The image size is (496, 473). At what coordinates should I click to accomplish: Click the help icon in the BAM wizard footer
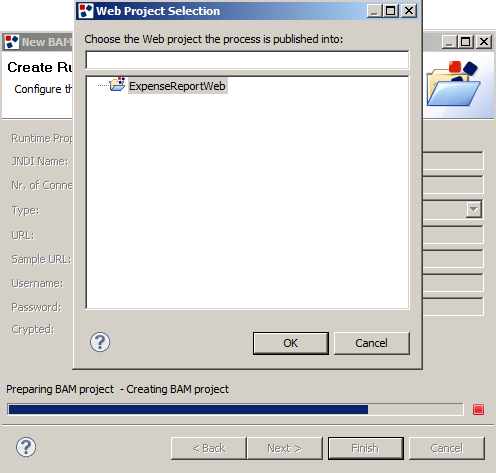coord(26,447)
